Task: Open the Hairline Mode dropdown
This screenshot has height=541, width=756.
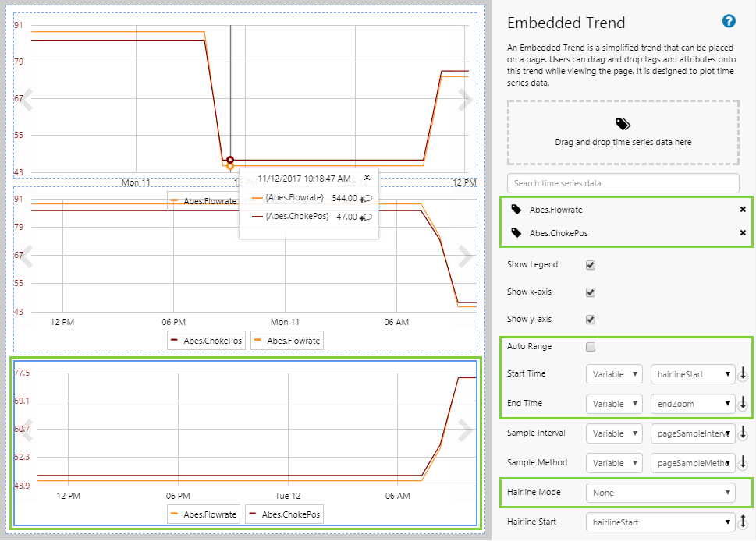Action: coord(661,493)
